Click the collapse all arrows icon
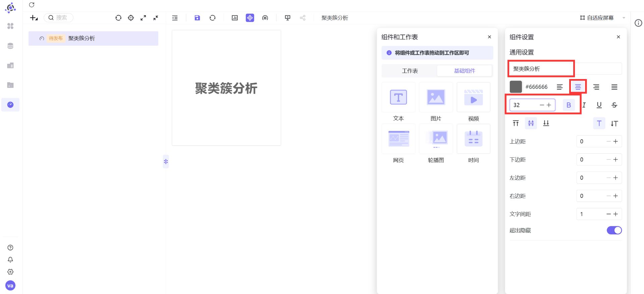The image size is (644, 294). tap(156, 18)
